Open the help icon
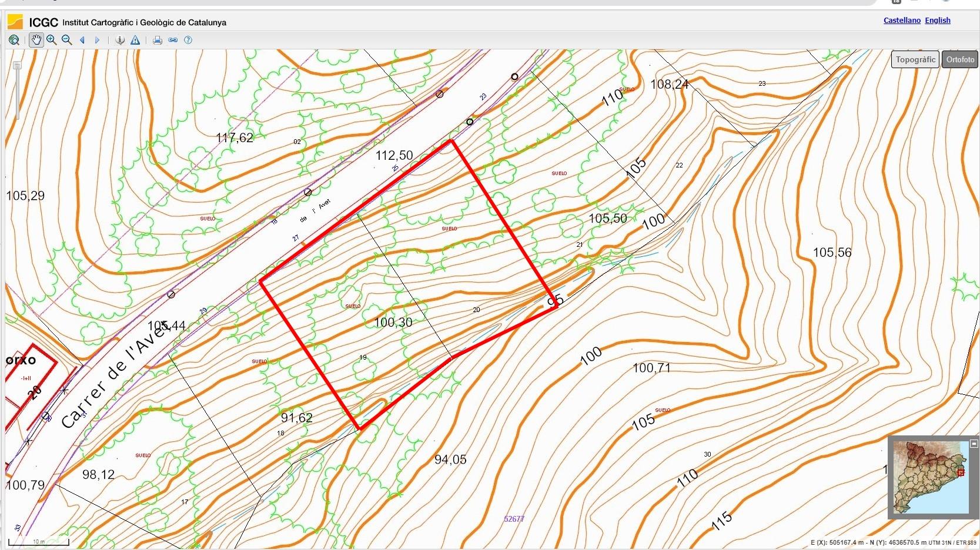 coord(188,40)
